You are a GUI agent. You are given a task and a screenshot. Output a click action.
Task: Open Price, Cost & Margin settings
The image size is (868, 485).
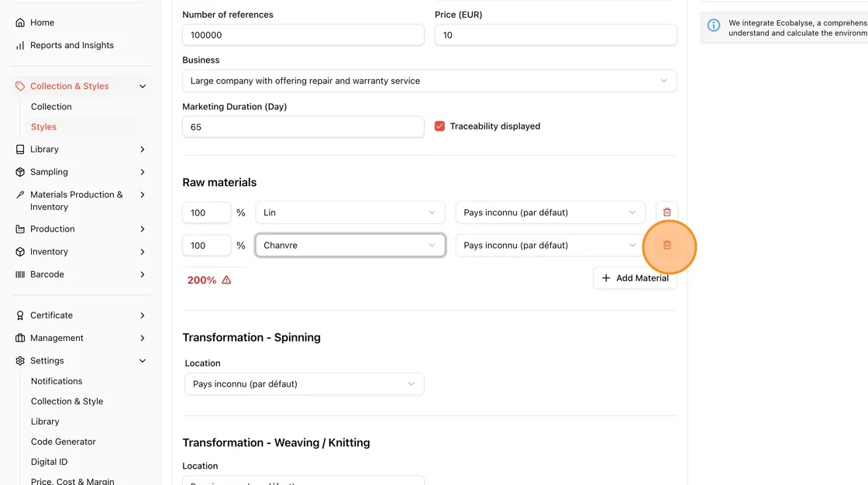click(73, 480)
